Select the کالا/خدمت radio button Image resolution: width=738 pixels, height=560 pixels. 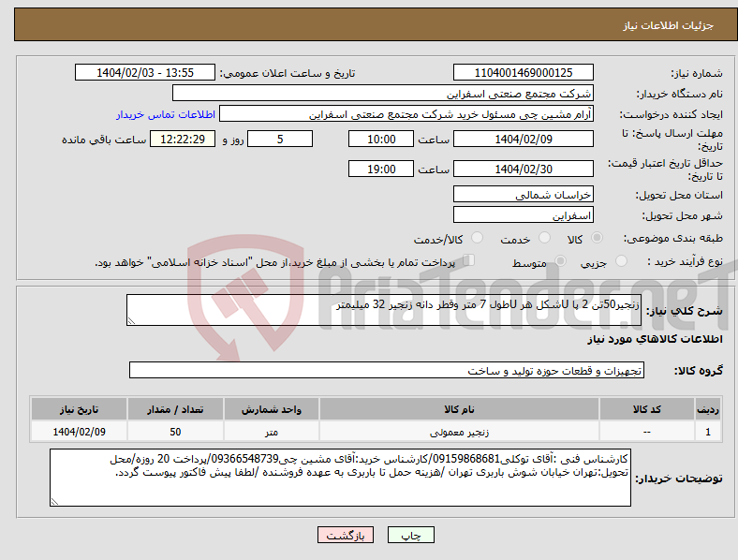(478, 238)
